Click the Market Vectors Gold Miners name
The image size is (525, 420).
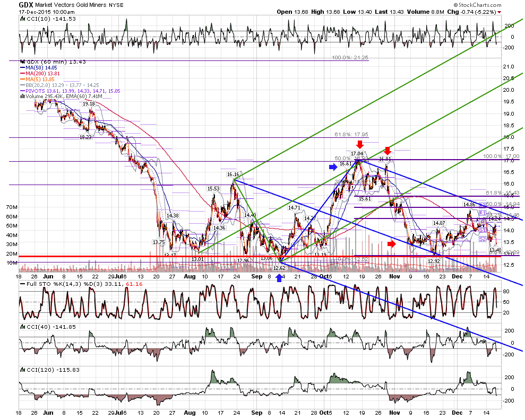[71, 5]
